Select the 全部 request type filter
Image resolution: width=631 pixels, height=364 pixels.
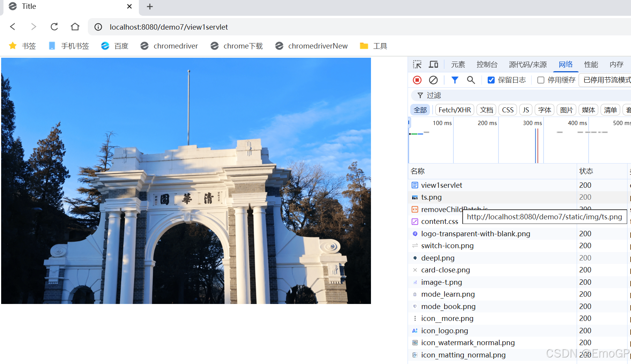420,110
